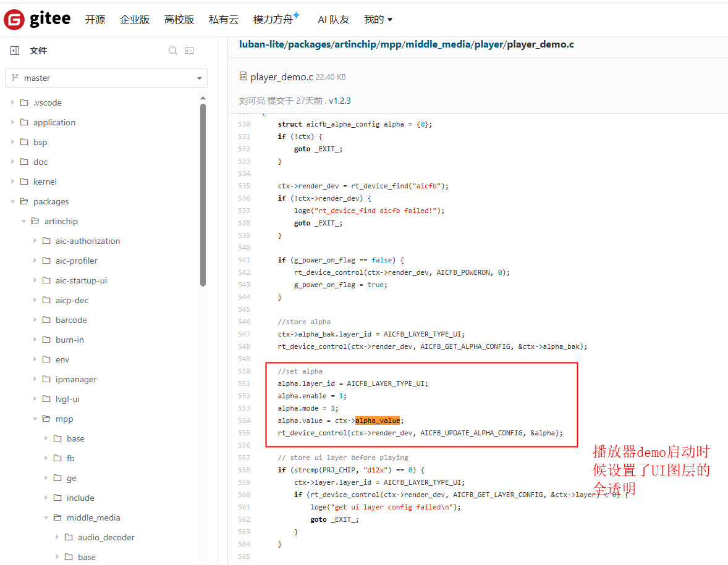The height and width of the screenshot is (565, 728).
Task: Click the v1.2.3 commit link
Action: click(340, 101)
